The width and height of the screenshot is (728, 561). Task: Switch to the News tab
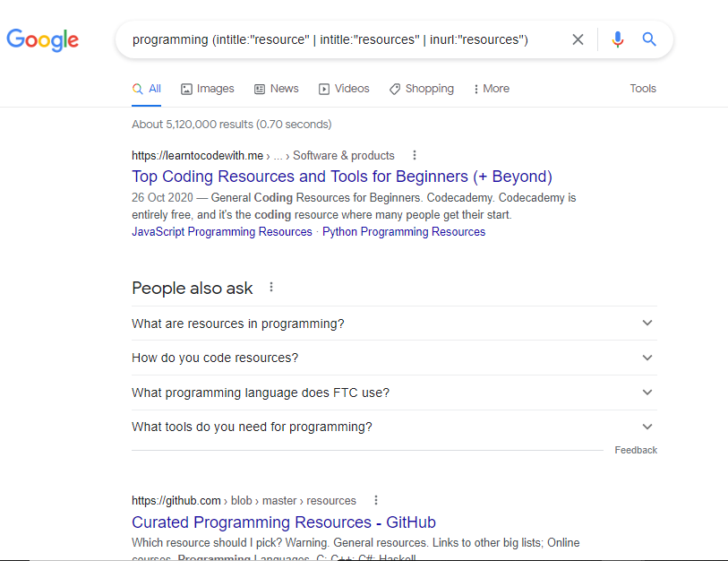277,89
